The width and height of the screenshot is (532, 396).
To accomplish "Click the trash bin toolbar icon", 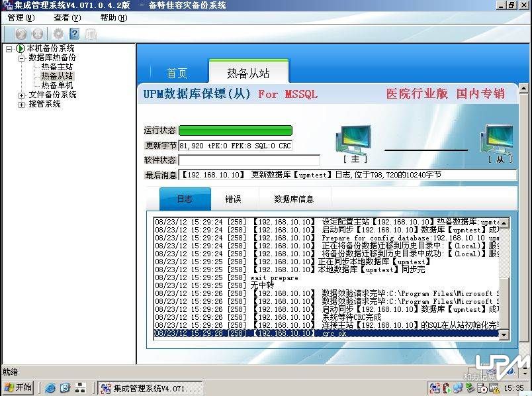I will pos(91,34).
